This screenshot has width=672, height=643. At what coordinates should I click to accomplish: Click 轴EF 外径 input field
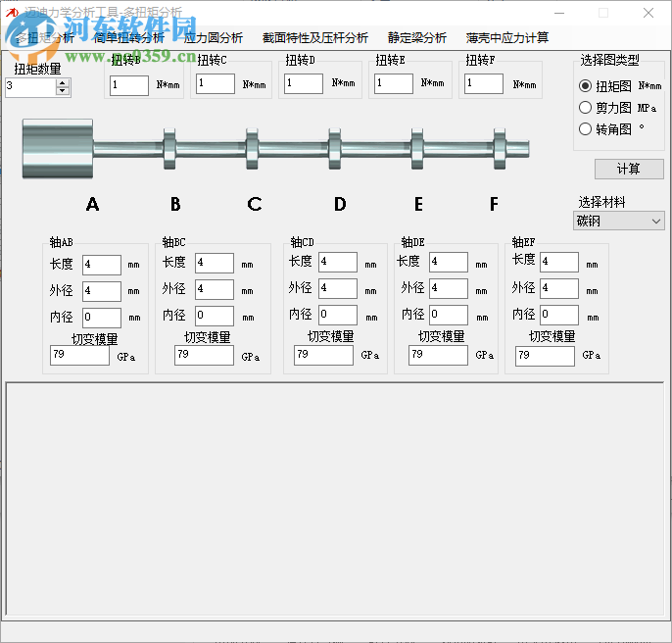click(558, 289)
